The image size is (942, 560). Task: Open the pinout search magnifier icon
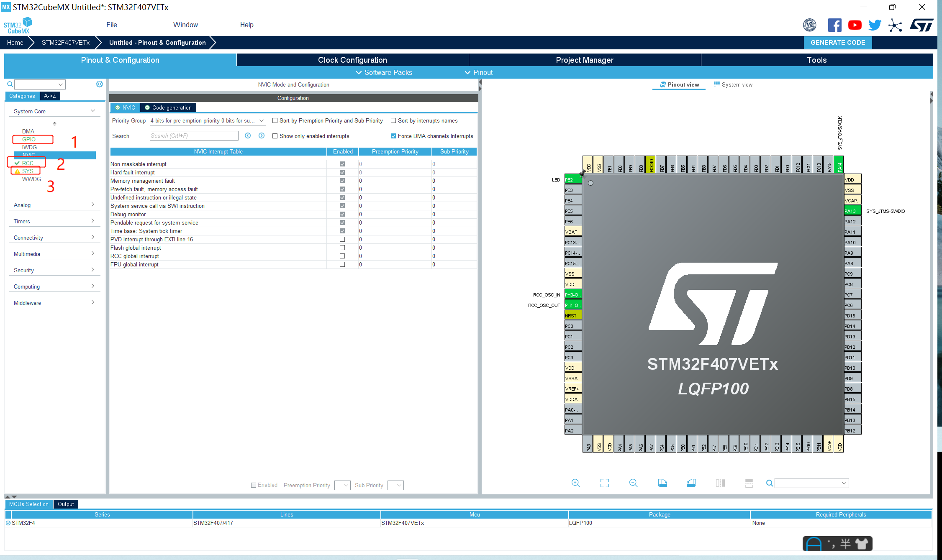[770, 483]
